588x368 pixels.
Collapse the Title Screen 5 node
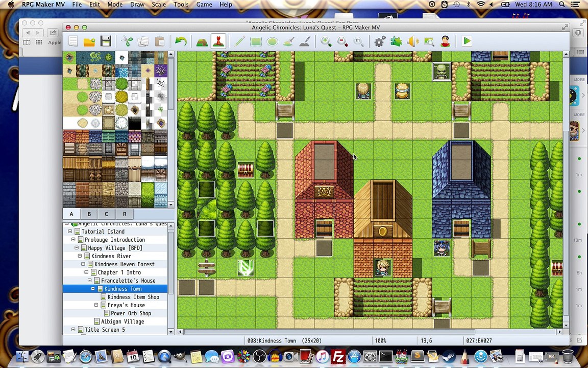[x=73, y=329]
